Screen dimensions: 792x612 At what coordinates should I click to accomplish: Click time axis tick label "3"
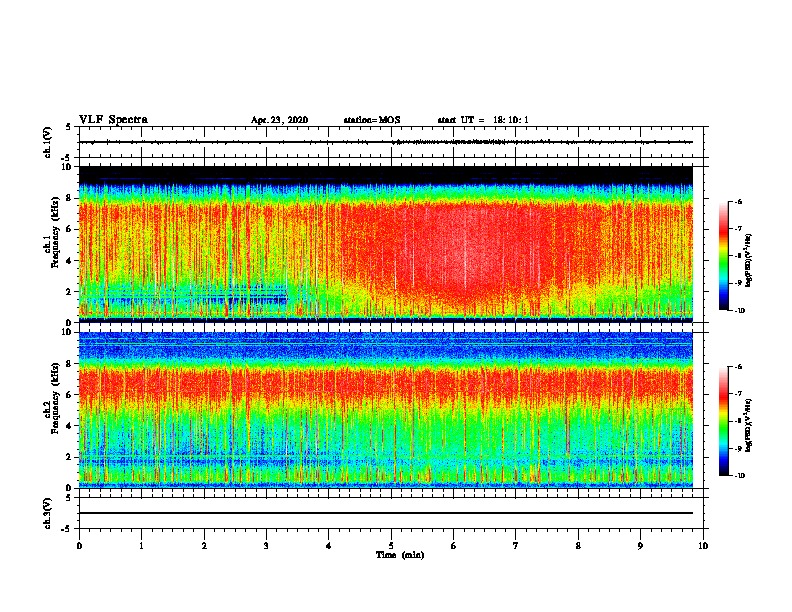pyautogui.click(x=266, y=546)
